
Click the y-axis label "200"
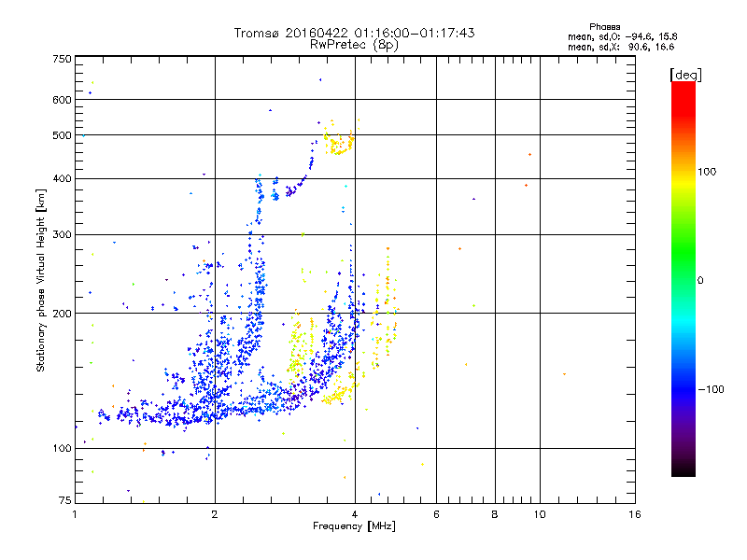[x=62, y=314]
